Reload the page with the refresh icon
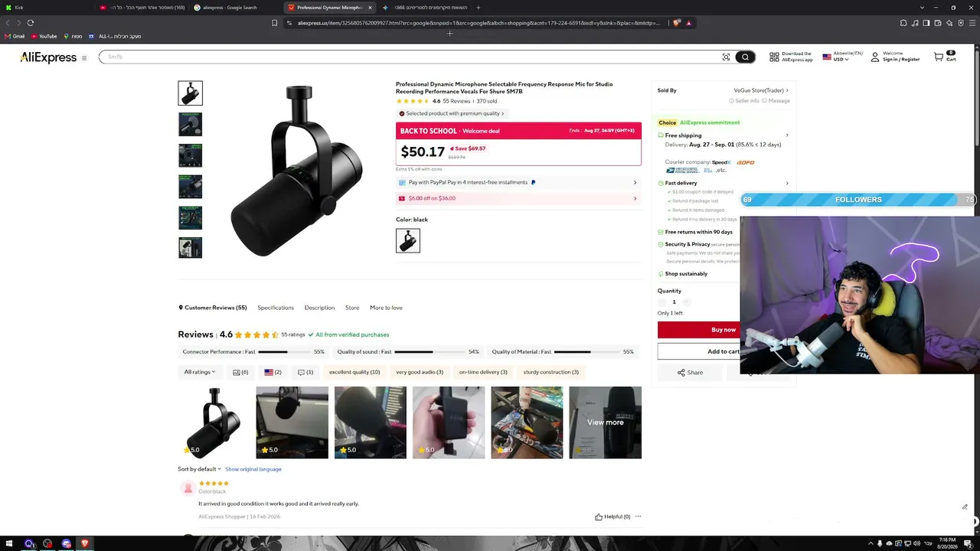Image resolution: width=980 pixels, height=551 pixels. (31, 23)
